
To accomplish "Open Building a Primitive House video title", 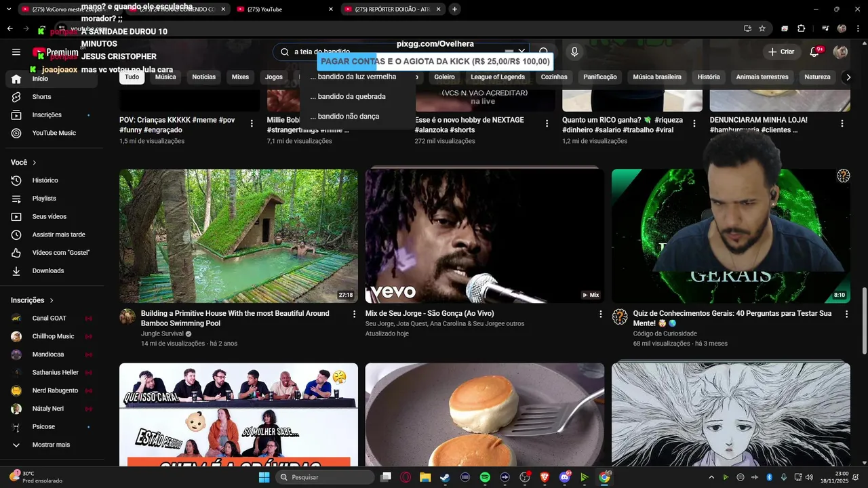I will pos(235,319).
